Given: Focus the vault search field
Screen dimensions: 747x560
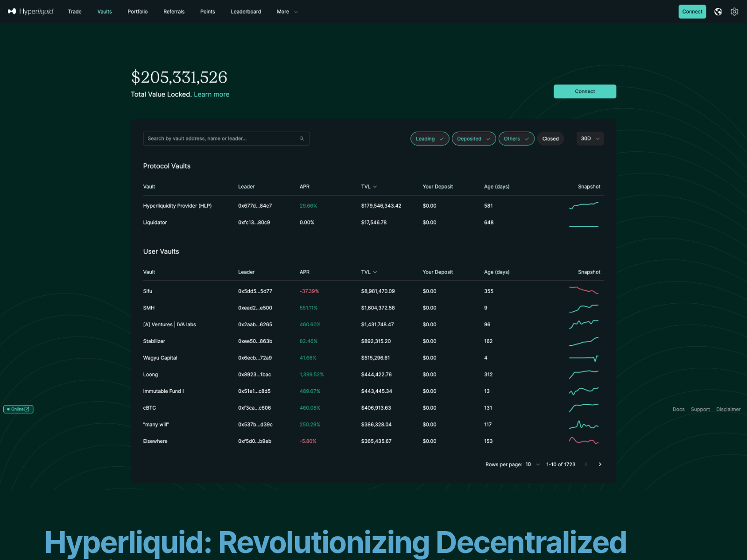Looking at the screenshot, I should pos(226,139).
